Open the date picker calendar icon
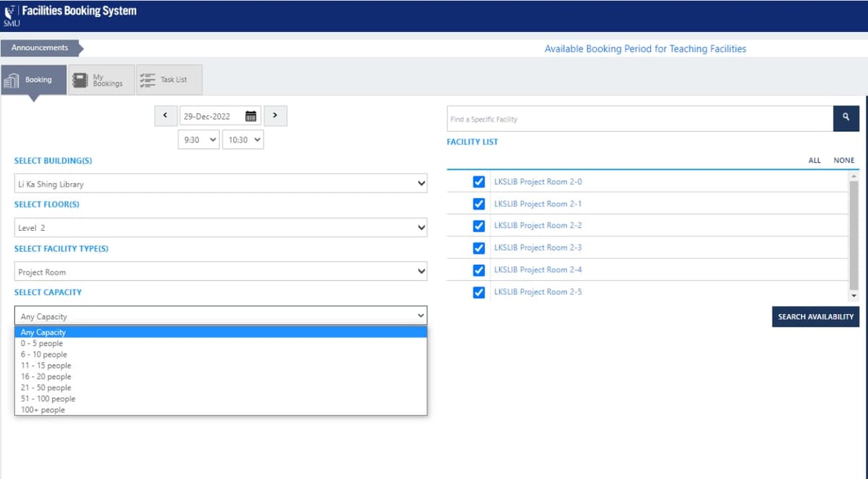The height and width of the screenshot is (479, 868). (249, 116)
